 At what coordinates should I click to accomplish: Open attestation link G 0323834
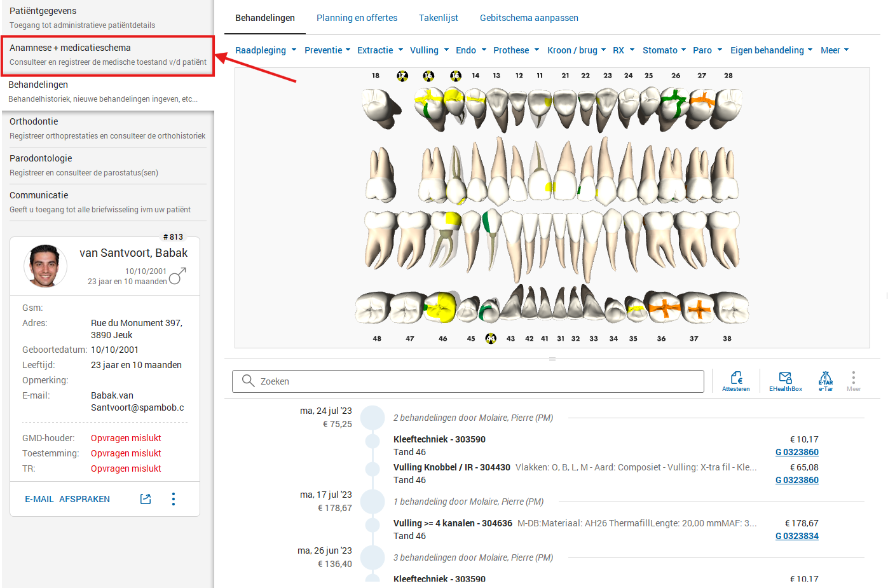pyautogui.click(x=796, y=536)
